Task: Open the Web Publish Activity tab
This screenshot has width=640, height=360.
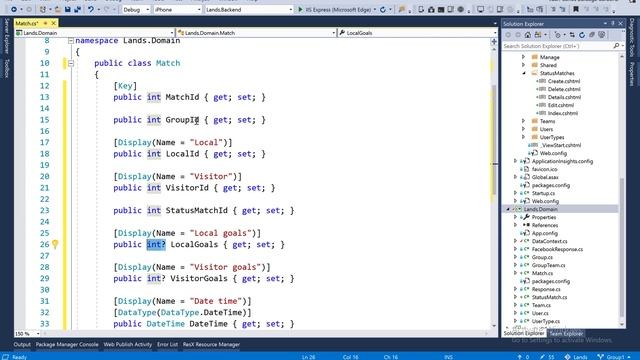Action: (128, 344)
